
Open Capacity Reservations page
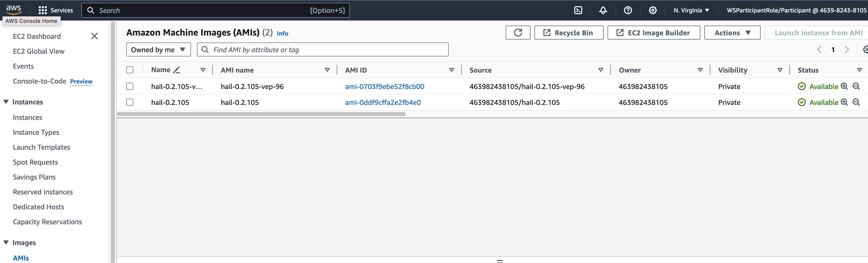48,221
